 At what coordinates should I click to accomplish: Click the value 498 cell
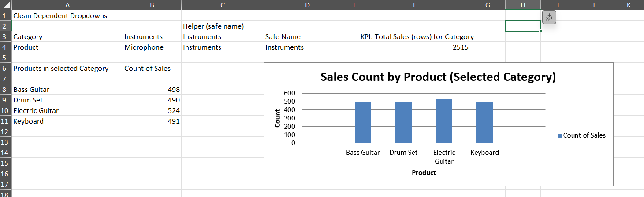tap(152, 89)
